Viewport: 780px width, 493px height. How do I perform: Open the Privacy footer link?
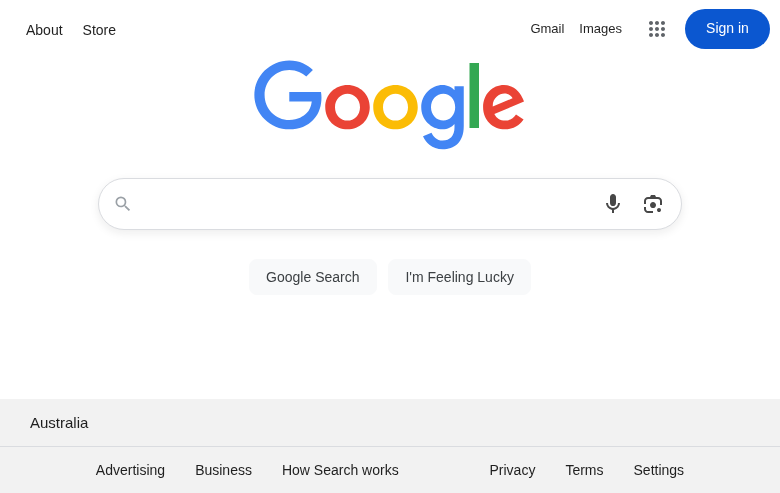(x=512, y=470)
